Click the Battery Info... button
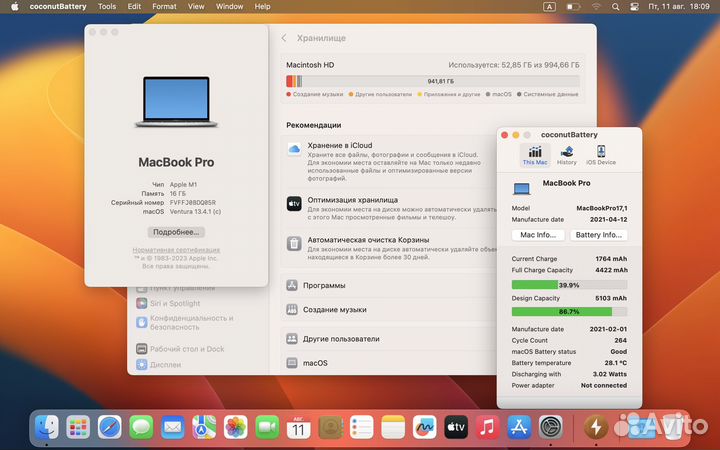720x450 pixels. click(598, 235)
